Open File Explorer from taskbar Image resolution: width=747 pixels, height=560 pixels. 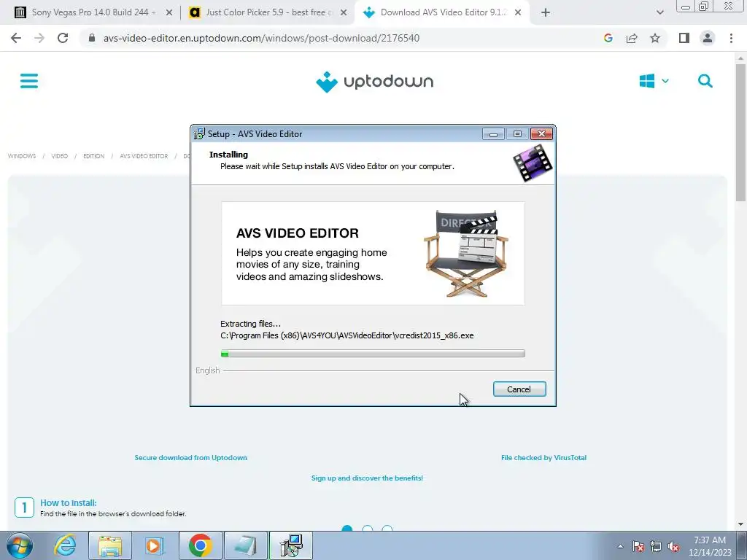pyautogui.click(x=110, y=545)
